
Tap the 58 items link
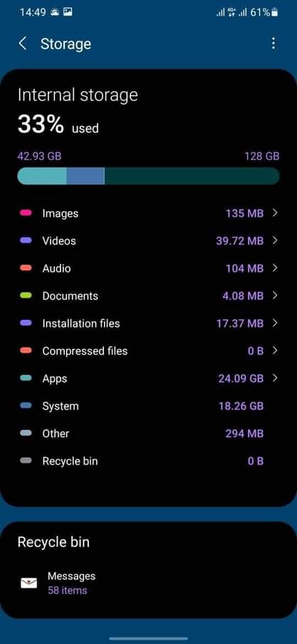(x=68, y=591)
